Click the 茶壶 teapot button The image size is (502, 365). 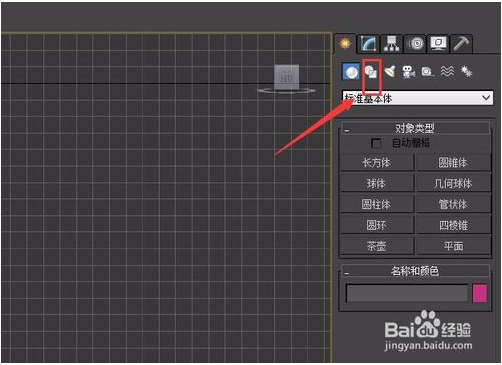(377, 246)
